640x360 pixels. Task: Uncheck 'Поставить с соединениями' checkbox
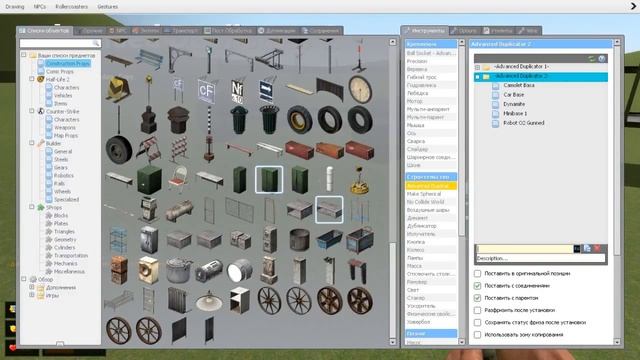click(x=477, y=286)
